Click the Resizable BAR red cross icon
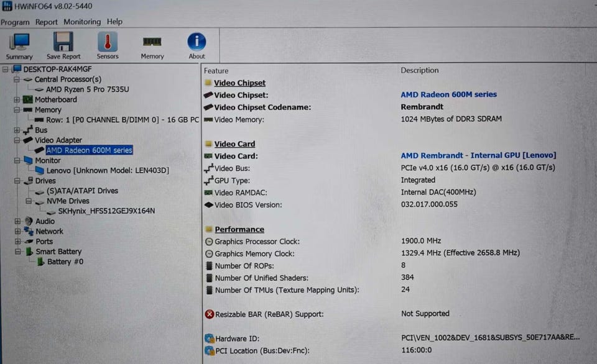The width and height of the screenshot is (597, 364). click(x=210, y=314)
